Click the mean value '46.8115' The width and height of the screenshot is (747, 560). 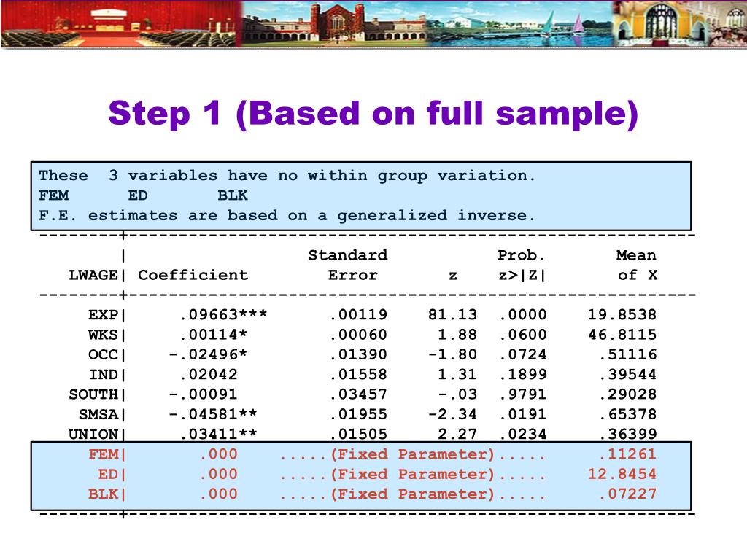pyautogui.click(x=622, y=335)
